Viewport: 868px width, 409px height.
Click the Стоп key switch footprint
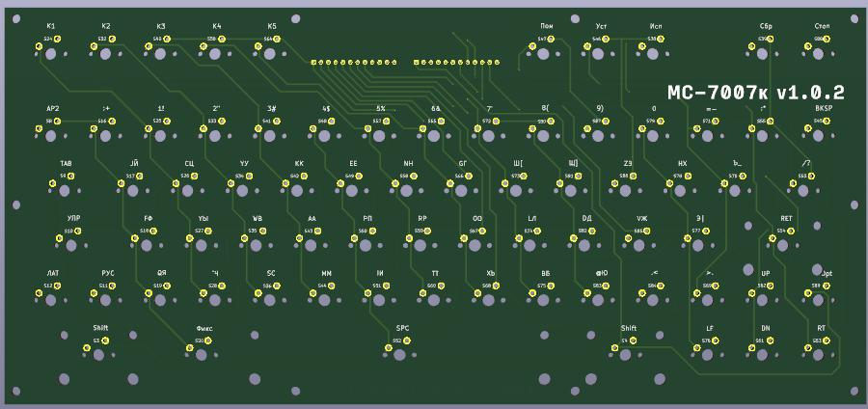click(x=822, y=55)
